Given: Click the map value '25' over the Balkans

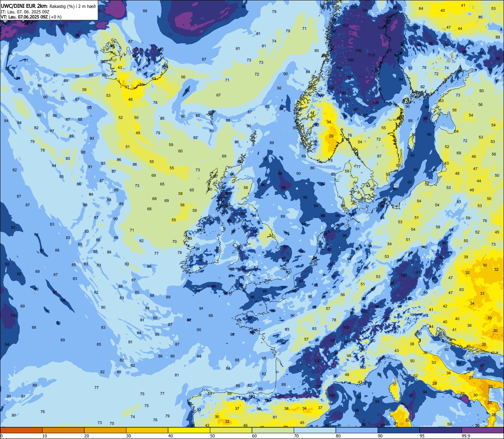Looking at the screenshot, I should [484, 344].
